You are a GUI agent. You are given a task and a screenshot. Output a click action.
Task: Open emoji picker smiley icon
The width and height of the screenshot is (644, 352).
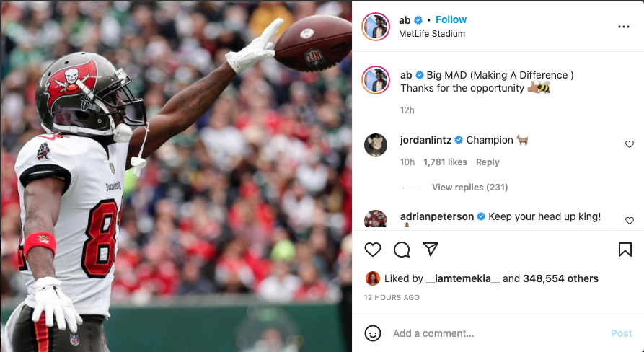[373, 333]
